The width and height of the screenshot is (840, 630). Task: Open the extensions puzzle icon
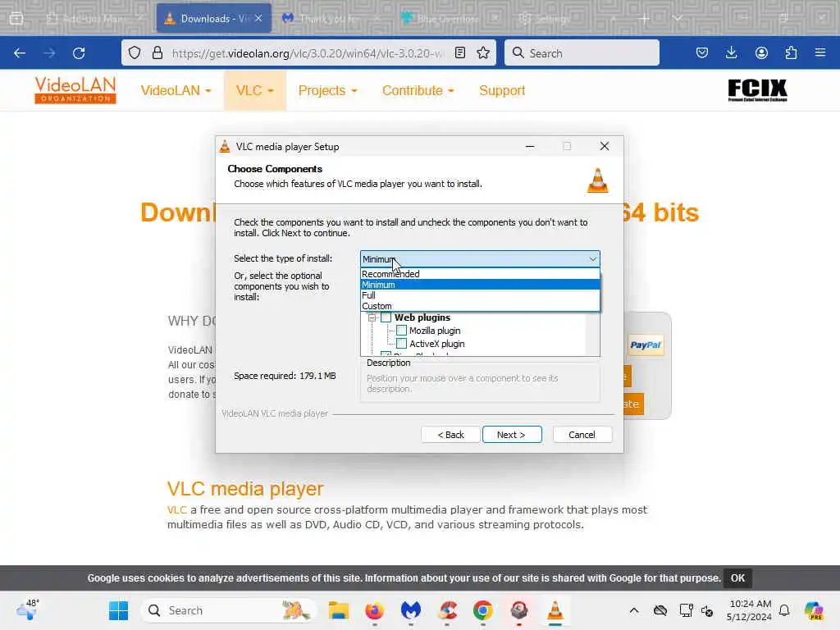pyautogui.click(x=791, y=52)
